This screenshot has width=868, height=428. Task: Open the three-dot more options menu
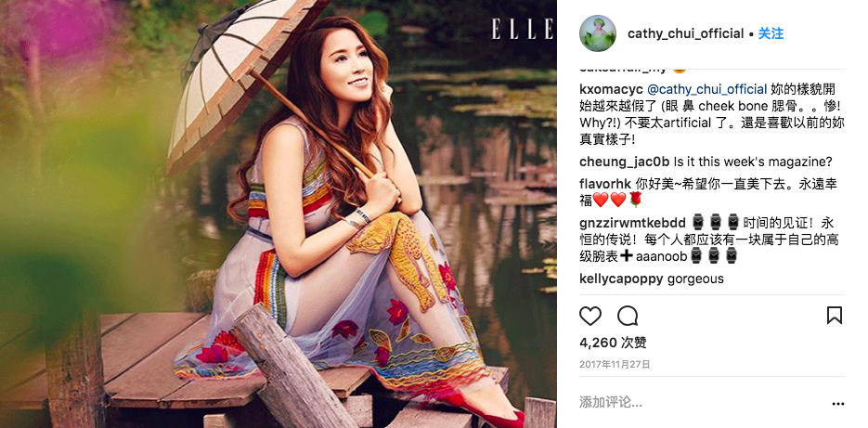pyautogui.click(x=837, y=404)
